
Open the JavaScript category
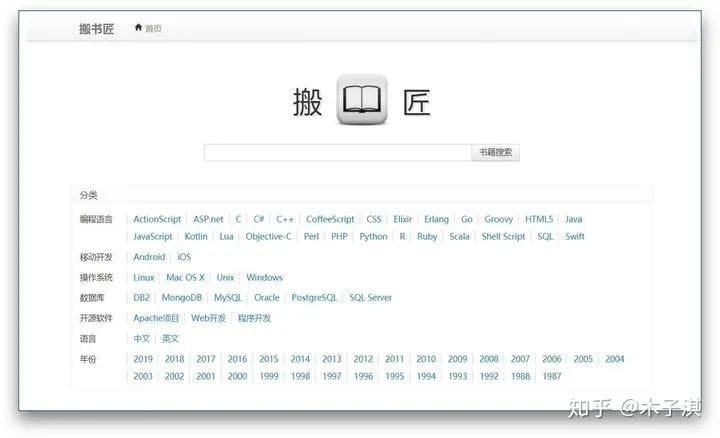(152, 236)
